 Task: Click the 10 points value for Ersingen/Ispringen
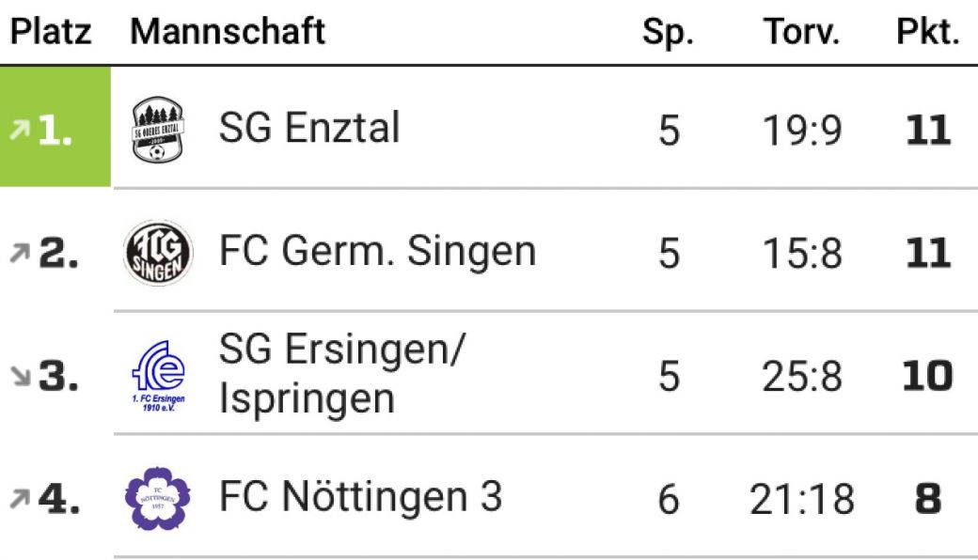tap(927, 377)
